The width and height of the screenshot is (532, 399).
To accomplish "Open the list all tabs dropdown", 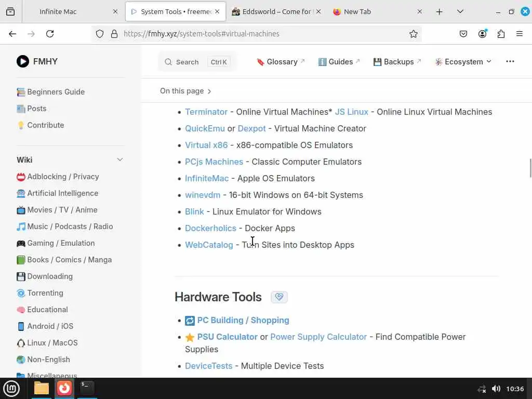I will 460,11.
